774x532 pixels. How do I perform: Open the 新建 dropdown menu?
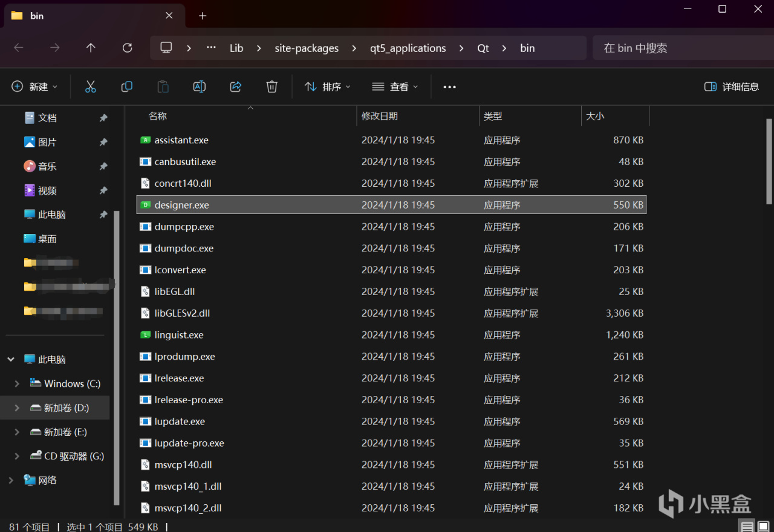[x=35, y=86]
